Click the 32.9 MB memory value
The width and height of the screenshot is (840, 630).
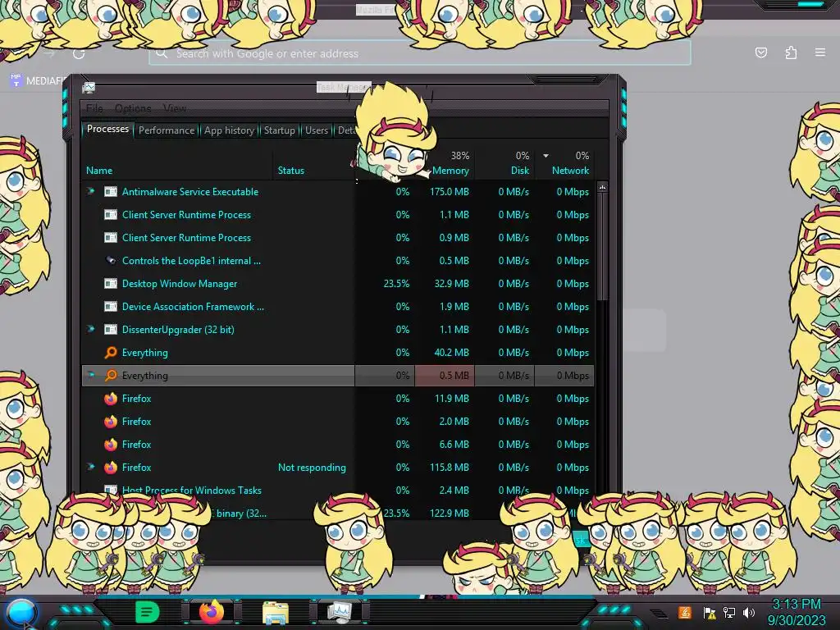pos(452,284)
